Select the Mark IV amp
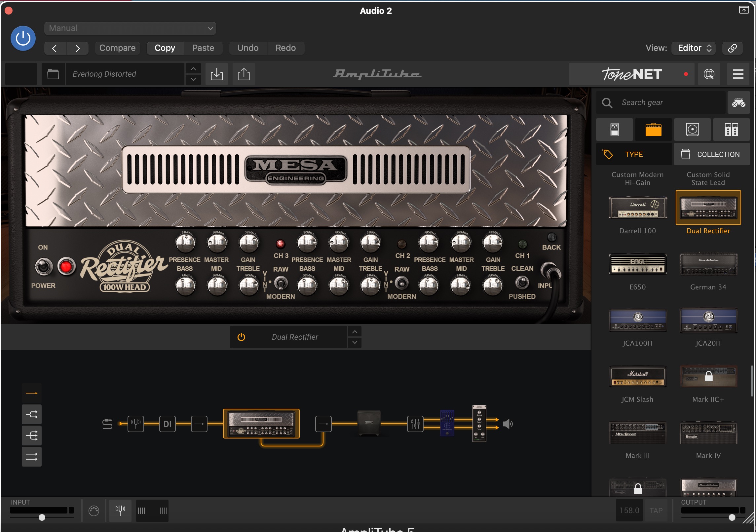 [708, 432]
